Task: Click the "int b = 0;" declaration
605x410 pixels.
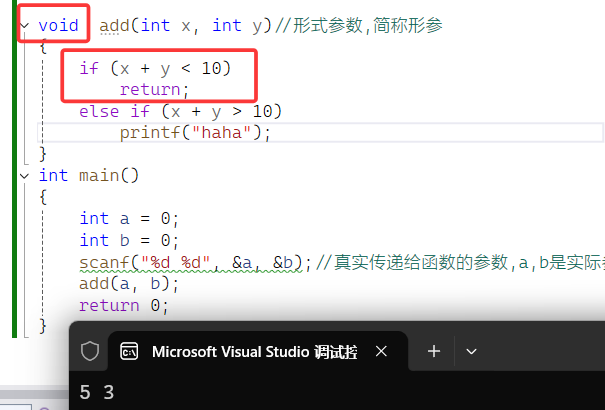Action: (x=129, y=240)
